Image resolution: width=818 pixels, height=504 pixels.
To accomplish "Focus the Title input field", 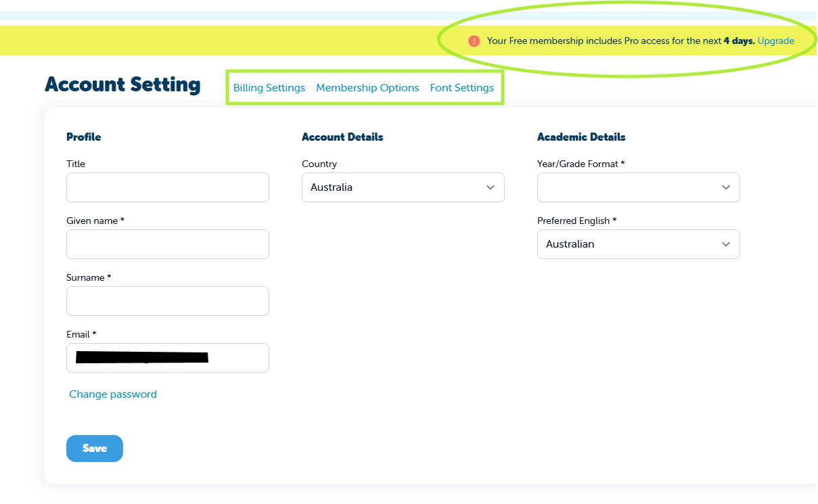I will coord(167,187).
